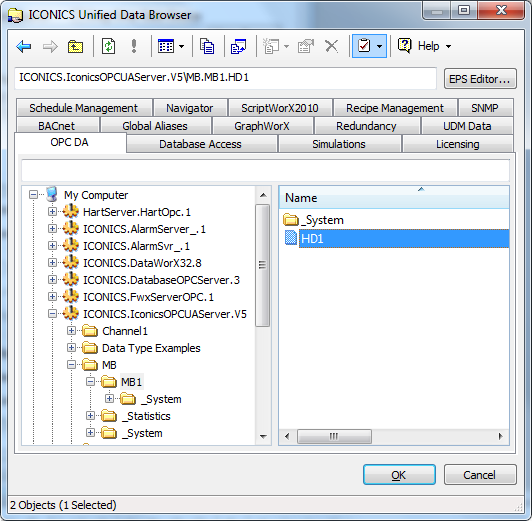Expand the _Statistics folder
Screen dimensions: 532x521
90,416
